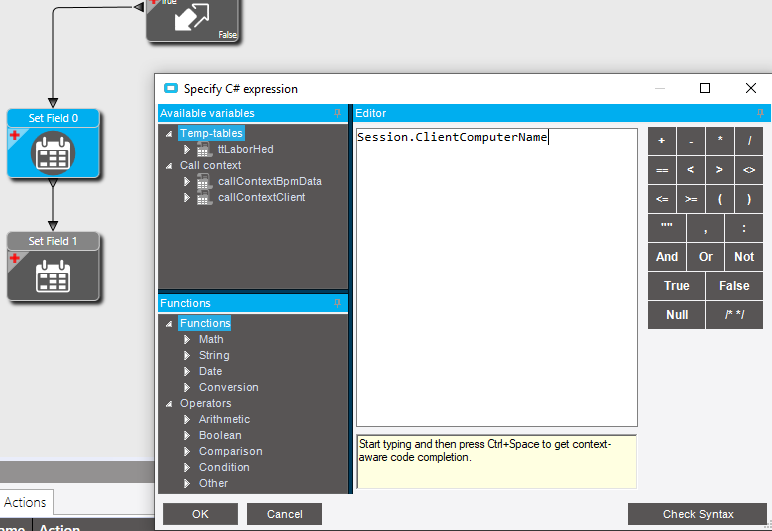The image size is (772, 531).
Task: Select the Set Field 1 calendar node icon
Action: pos(53,276)
